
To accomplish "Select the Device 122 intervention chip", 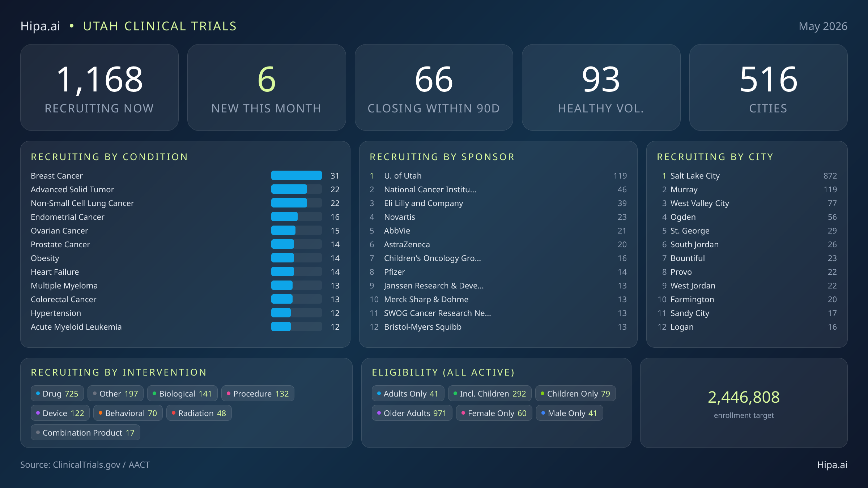I will pos(60,413).
